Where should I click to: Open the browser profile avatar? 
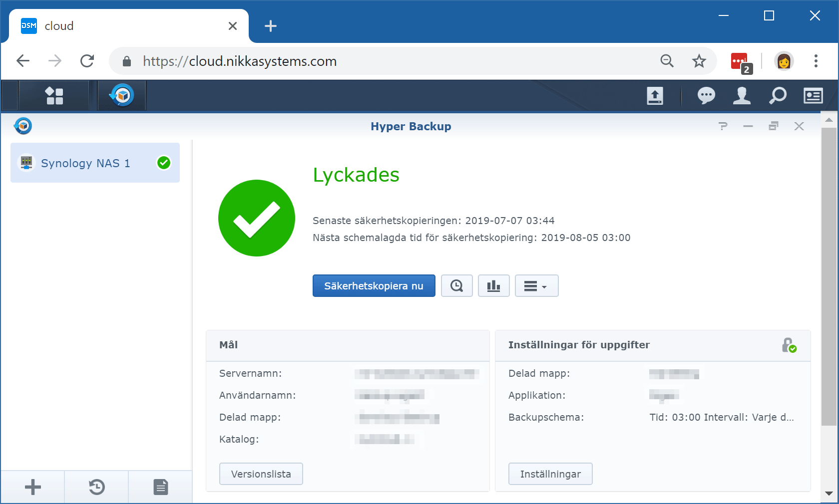pos(784,61)
